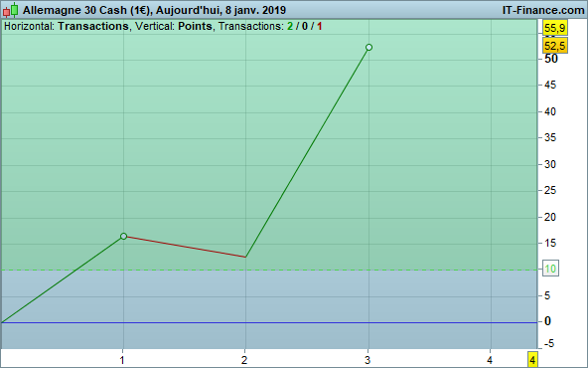Click the red losing segment of equity curve
The image size is (588, 368).
pyautogui.click(x=185, y=247)
